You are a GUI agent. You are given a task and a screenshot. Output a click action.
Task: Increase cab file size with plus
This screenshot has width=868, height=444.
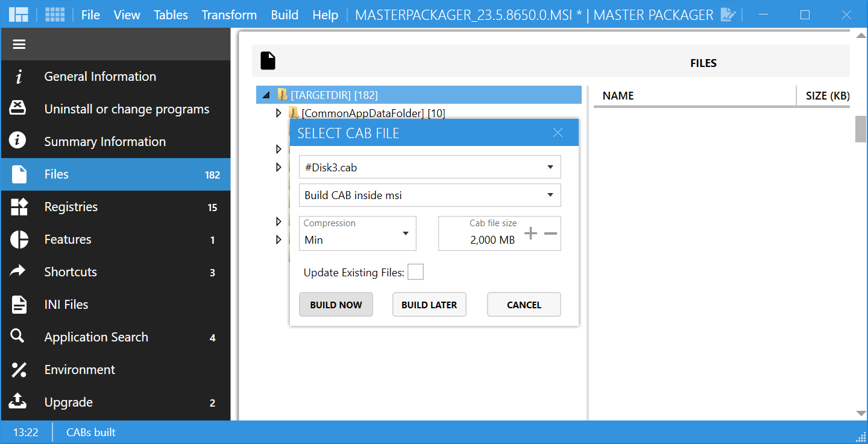pyautogui.click(x=530, y=233)
